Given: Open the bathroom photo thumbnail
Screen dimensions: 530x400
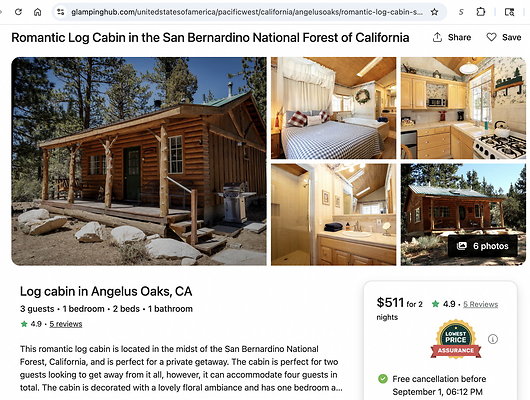Looking at the screenshot, I should 333,214.
